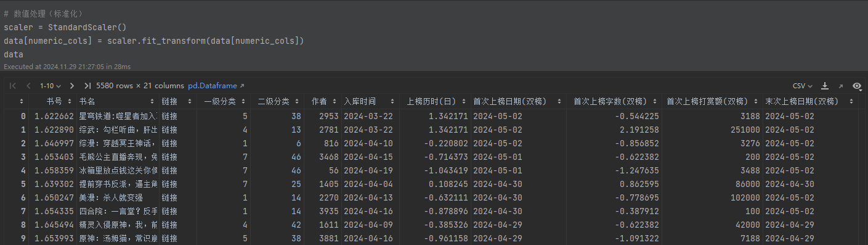Click sort arrows of 首次上榜打赏额(双榜) column
The image size is (868, 245).
pos(756,101)
